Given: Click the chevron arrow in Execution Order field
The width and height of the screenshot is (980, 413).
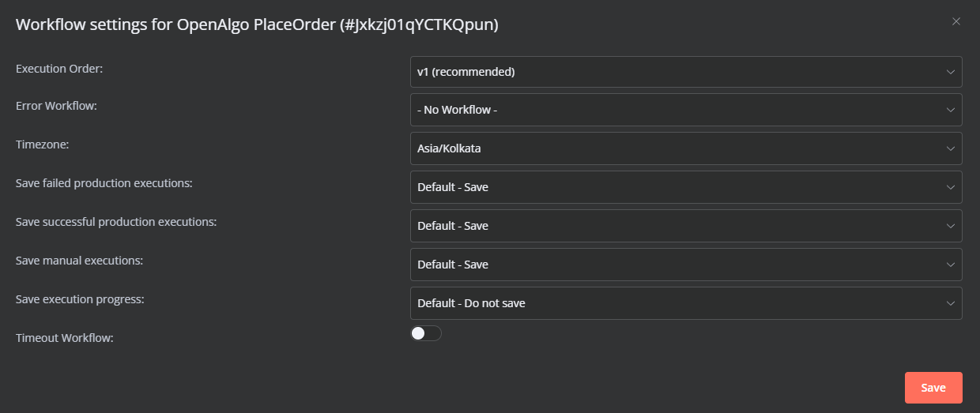Looking at the screenshot, I should [950, 72].
